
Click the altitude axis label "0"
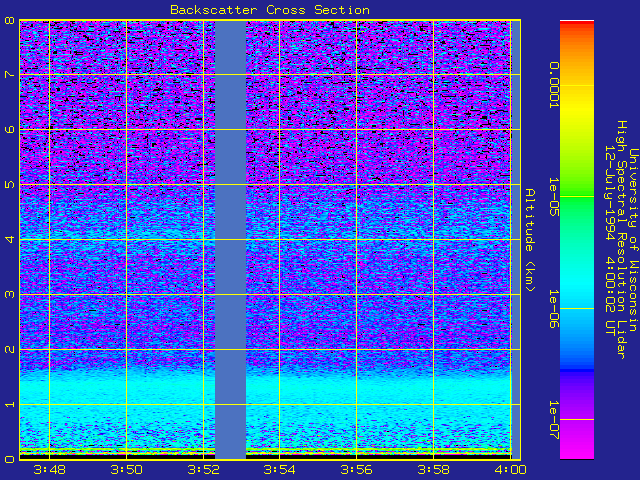tap(9, 459)
